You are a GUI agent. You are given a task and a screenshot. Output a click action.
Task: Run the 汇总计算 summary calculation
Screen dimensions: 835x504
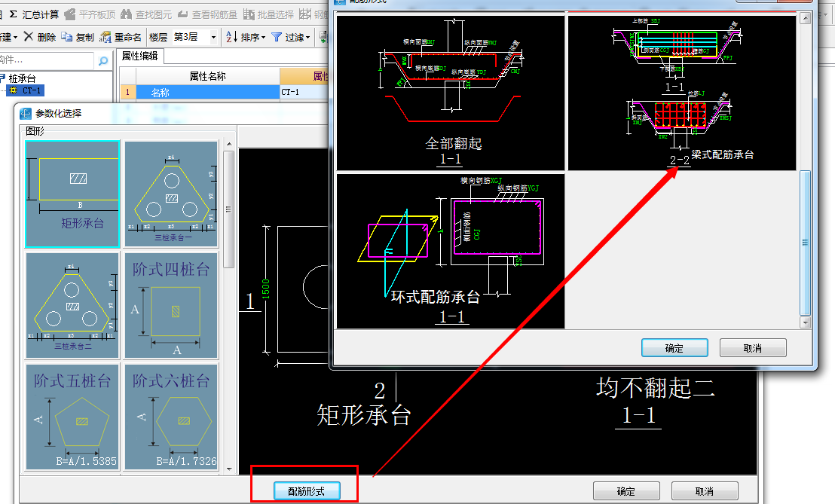(x=35, y=14)
